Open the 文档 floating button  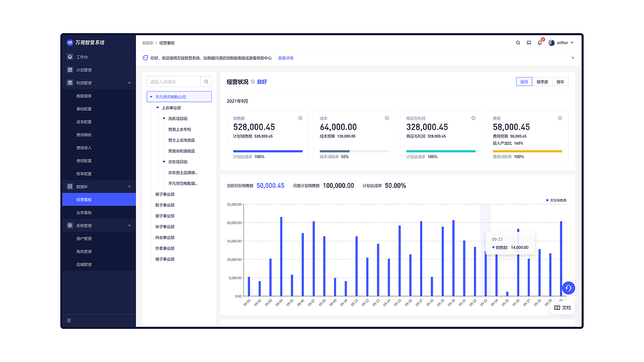click(x=562, y=307)
